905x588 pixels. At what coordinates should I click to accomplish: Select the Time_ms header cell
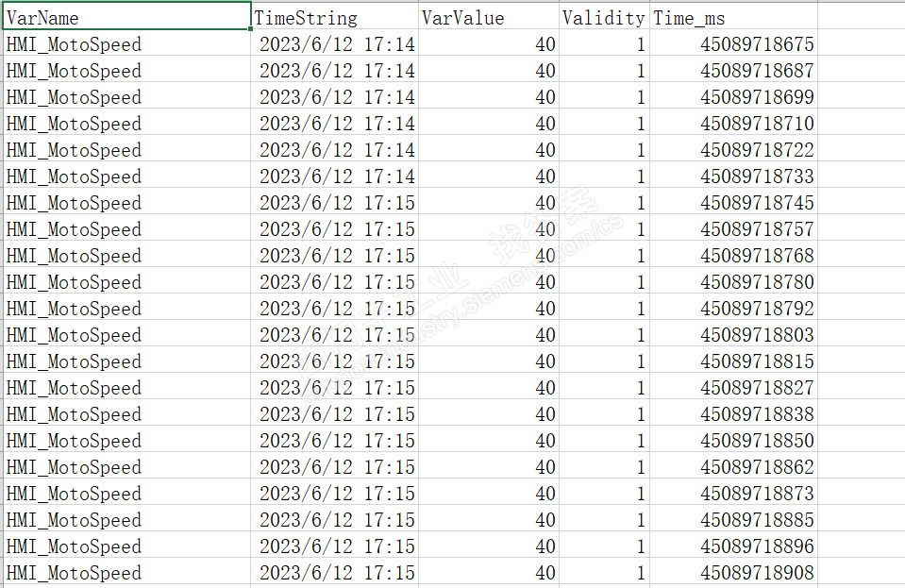pos(733,16)
